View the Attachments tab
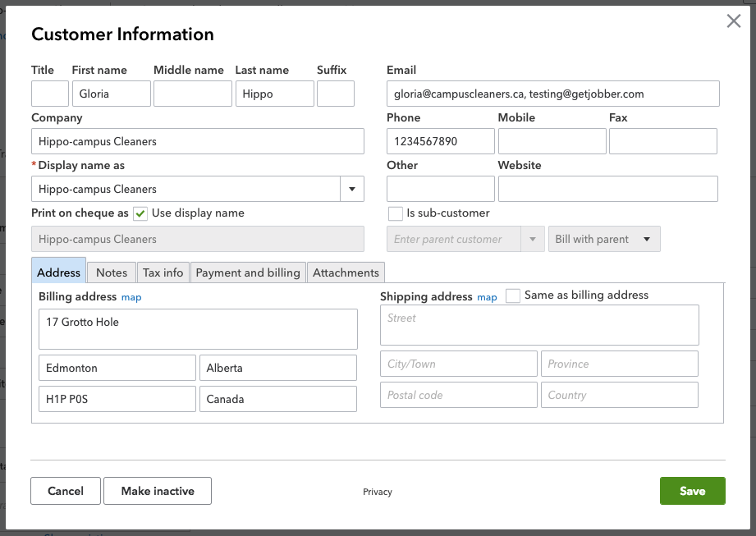Image resolution: width=756 pixels, height=536 pixels. [346, 272]
